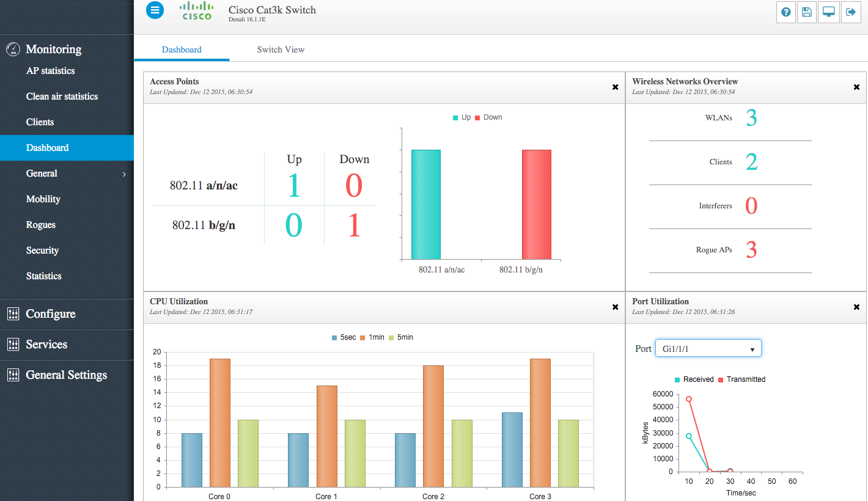The height and width of the screenshot is (501, 868).
Task: Expand the General Settings section
Action: coord(66,375)
